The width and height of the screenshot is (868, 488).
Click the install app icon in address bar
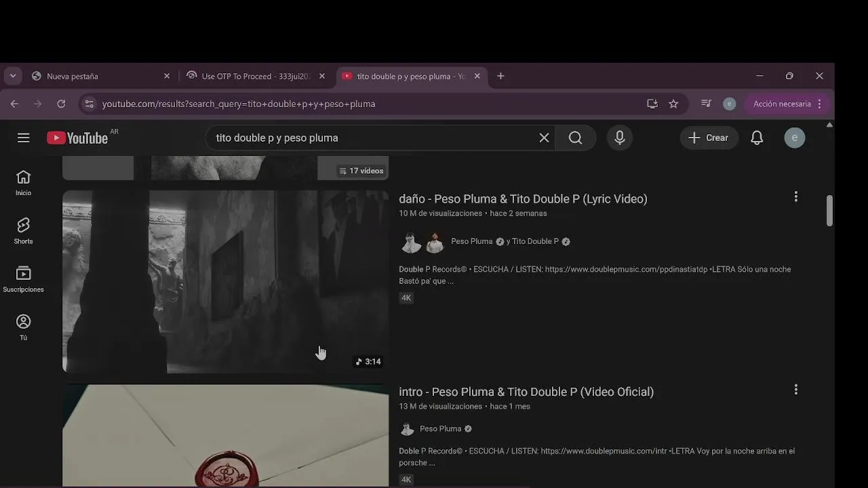point(652,104)
